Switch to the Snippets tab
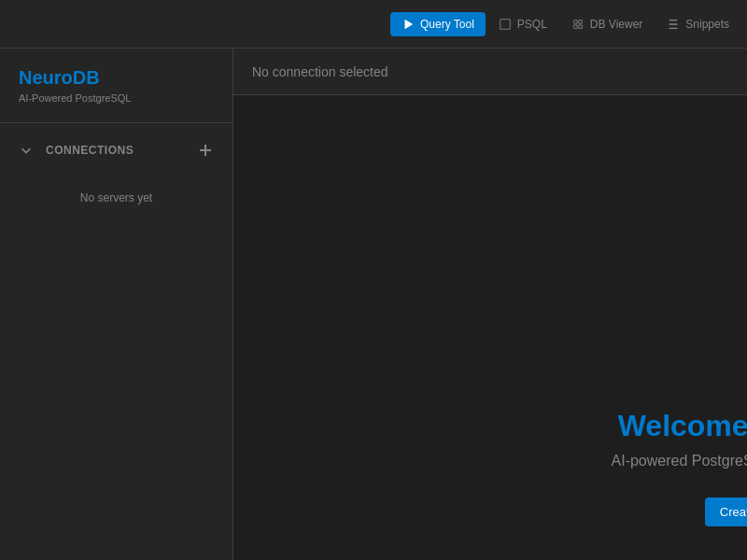The image size is (747, 560). (x=698, y=24)
